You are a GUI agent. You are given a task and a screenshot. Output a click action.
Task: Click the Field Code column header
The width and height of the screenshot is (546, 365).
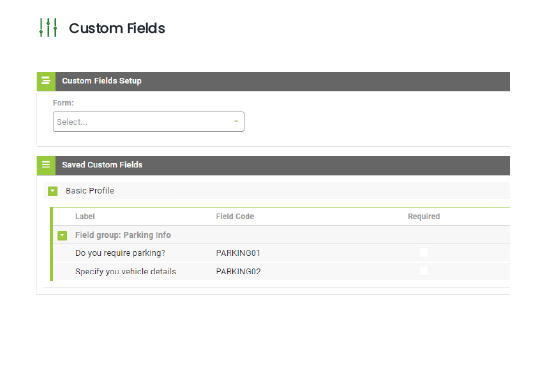[235, 216]
